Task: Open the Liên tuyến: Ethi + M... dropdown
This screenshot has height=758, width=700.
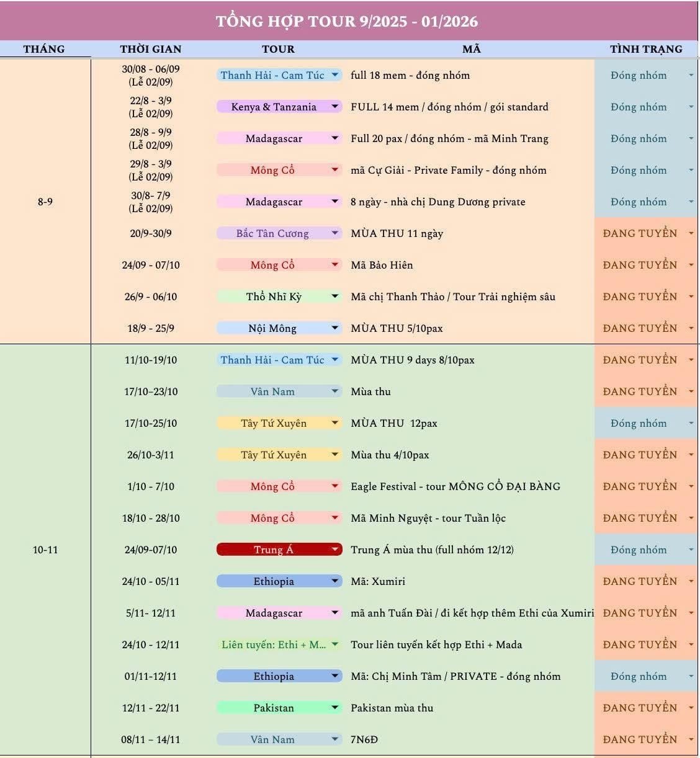Action: point(335,644)
